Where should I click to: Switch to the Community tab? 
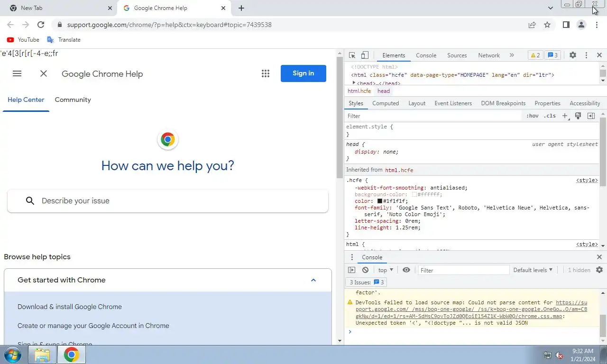click(x=73, y=100)
